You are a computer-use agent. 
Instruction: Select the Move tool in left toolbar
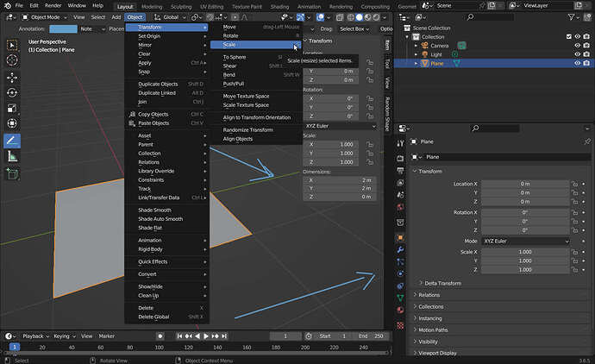pyautogui.click(x=12, y=78)
